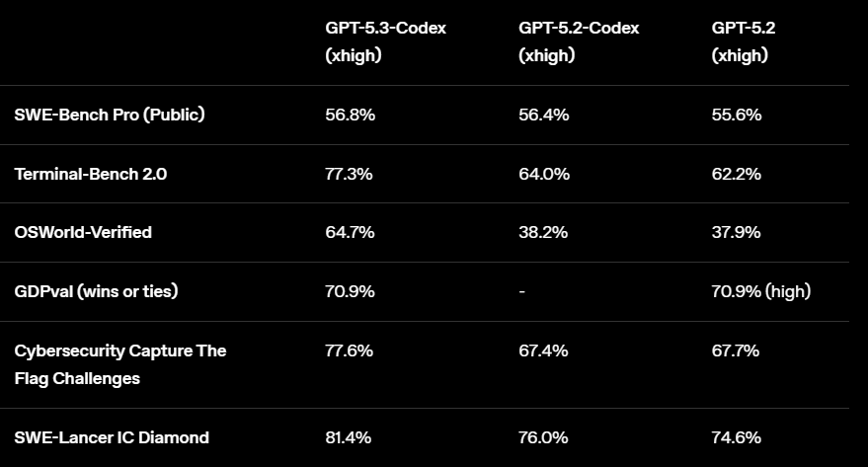868x467 pixels.
Task: Click the 67.4% Cybersecurity score cell
Action: pyautogui.click(x=543, y=350)
